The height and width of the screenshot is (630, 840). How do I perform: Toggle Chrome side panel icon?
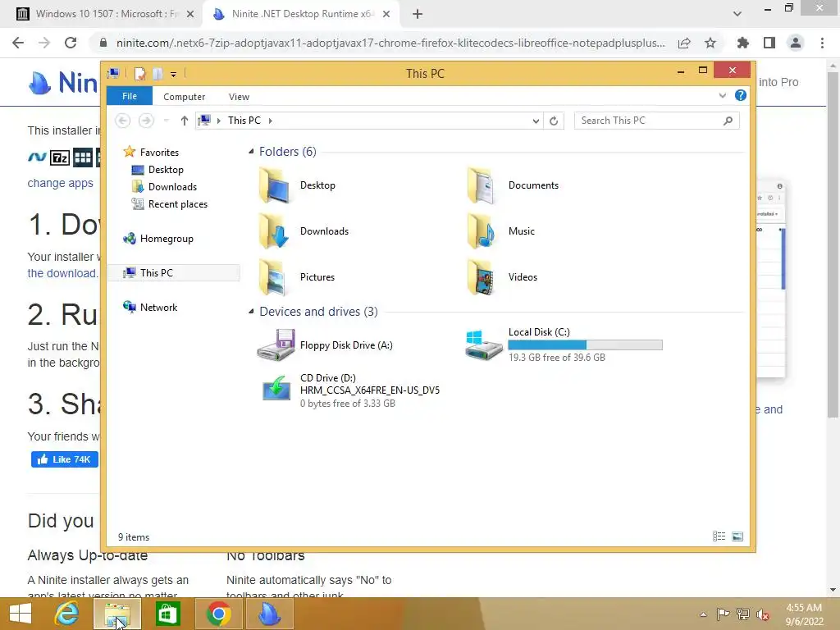[x=769, y=43]
